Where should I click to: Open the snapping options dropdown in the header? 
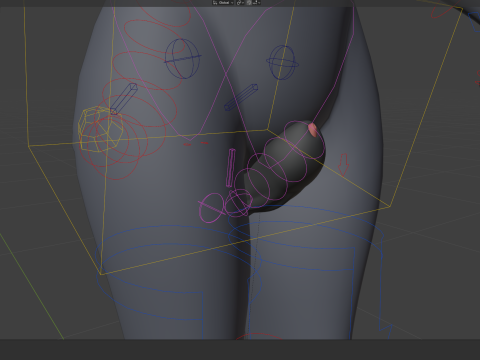[x=256, y=3]
